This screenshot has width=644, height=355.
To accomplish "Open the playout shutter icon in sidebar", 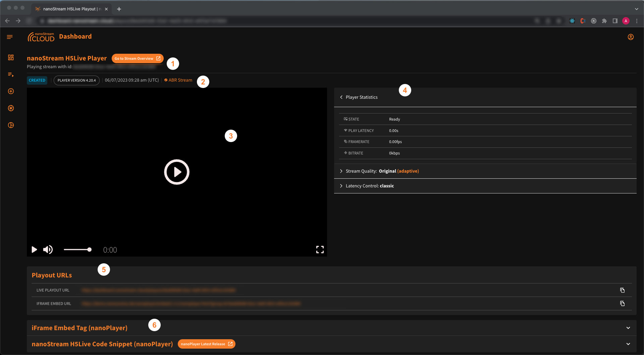I will click(x=11, y=108).
